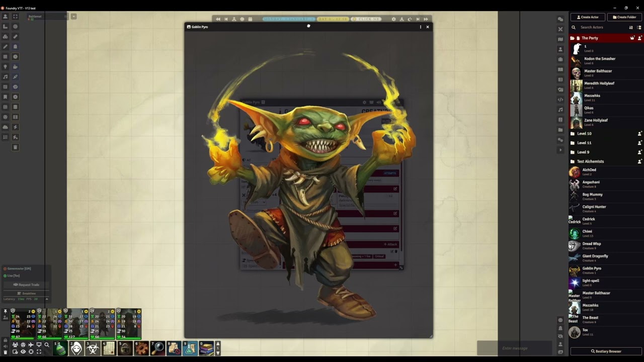Add actor to The Party folder
Image resolution: width=644 pixels, height=362 pixels.
639,38
